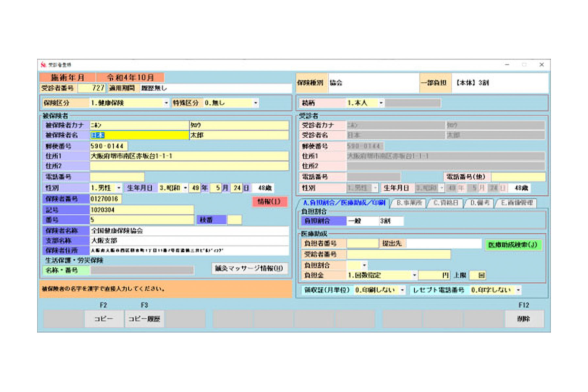Expand the 性別 dropdown in the 被保険者 section

coord(119,188)
